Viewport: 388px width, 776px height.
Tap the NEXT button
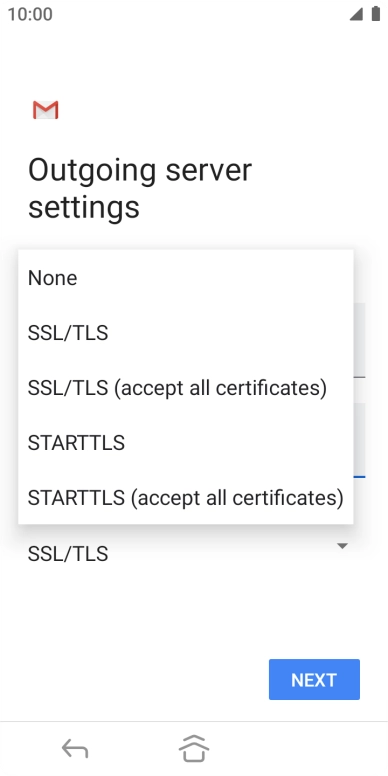[314, 679]
